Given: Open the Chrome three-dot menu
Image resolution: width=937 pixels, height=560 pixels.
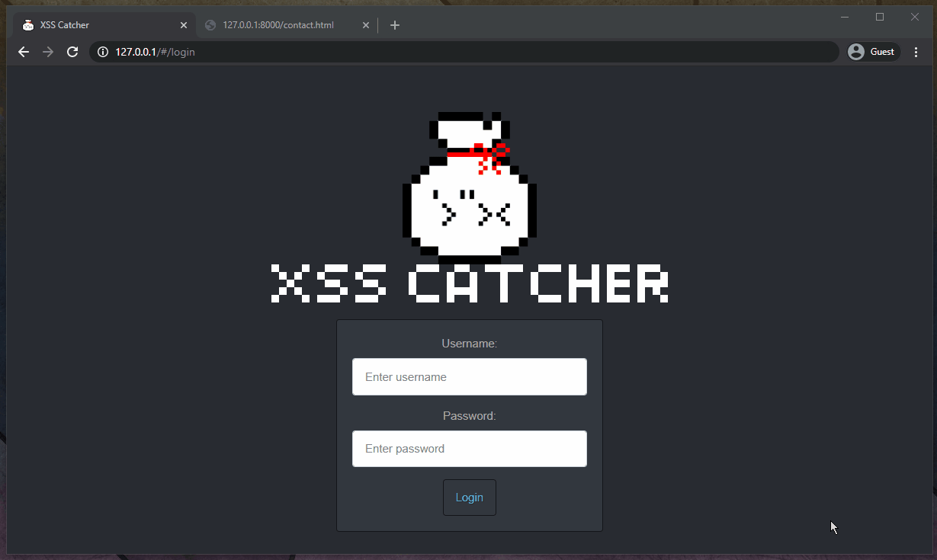Looking at the screenshot, I should point(916,52).
